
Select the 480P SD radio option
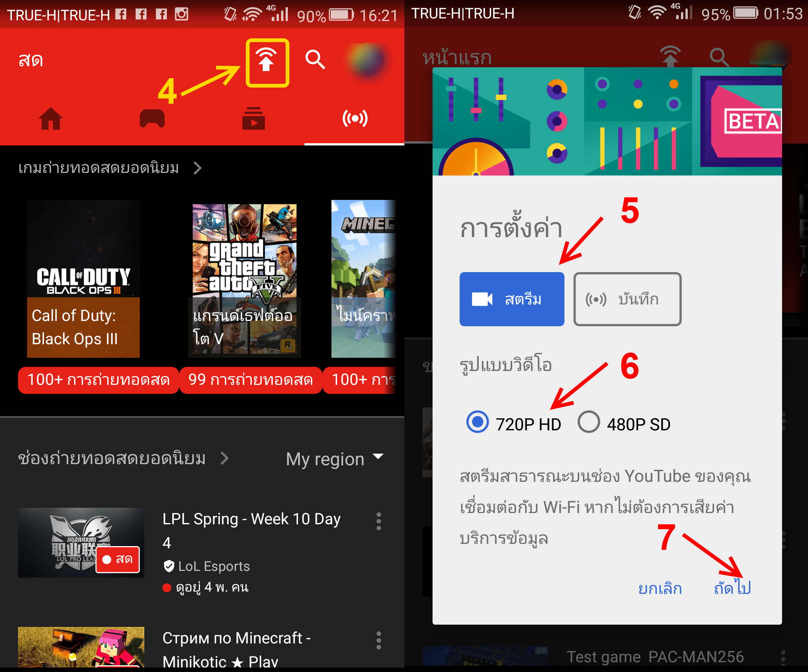point(588,422)
